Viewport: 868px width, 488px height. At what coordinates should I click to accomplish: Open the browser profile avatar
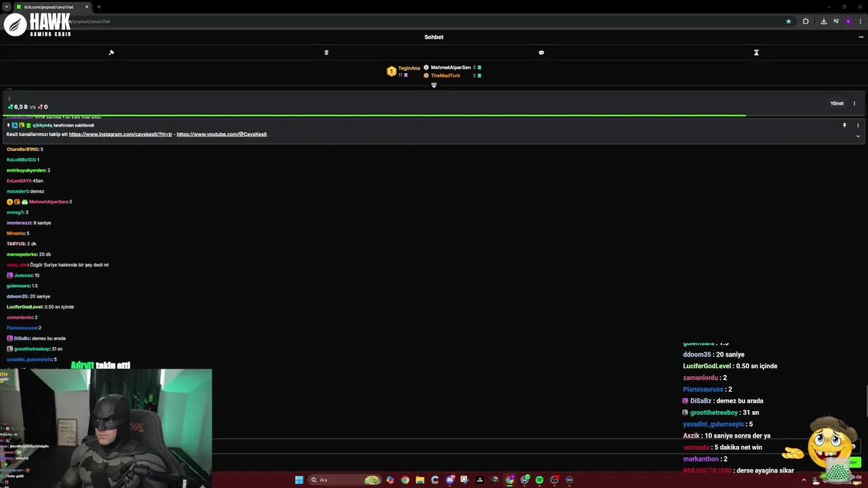(848, 21)
